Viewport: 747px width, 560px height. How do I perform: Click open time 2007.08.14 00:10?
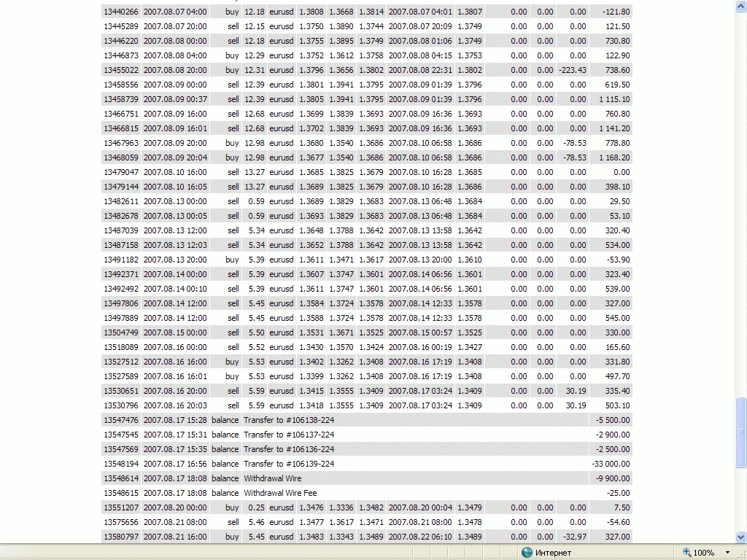(175, 289)
